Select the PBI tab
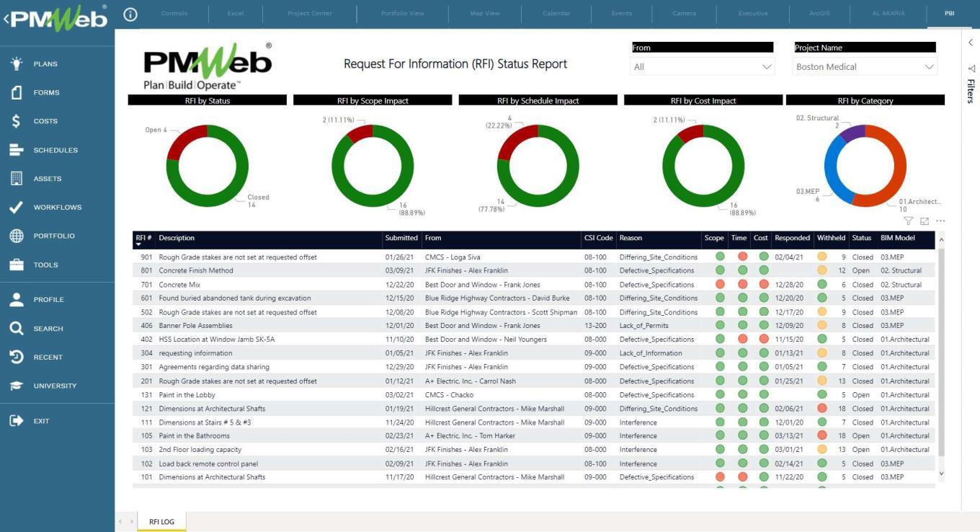The width and height of the screenshot is (980, 532). (x=949, y=14)
